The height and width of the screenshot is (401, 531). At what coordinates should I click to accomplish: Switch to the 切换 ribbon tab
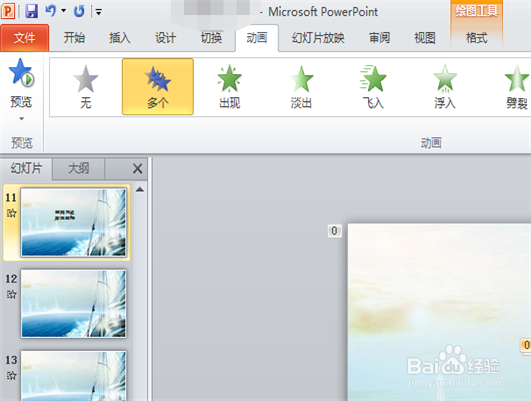211,38
